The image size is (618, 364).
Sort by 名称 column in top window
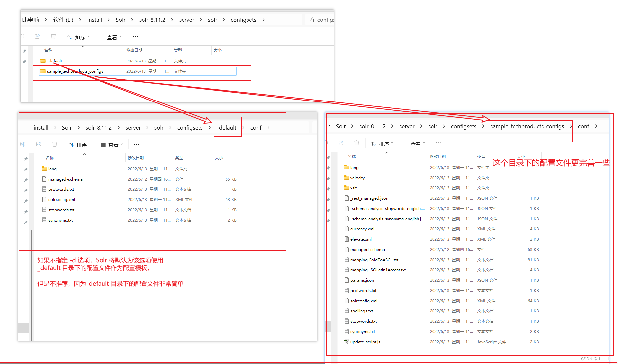click(x=48, y=50)
